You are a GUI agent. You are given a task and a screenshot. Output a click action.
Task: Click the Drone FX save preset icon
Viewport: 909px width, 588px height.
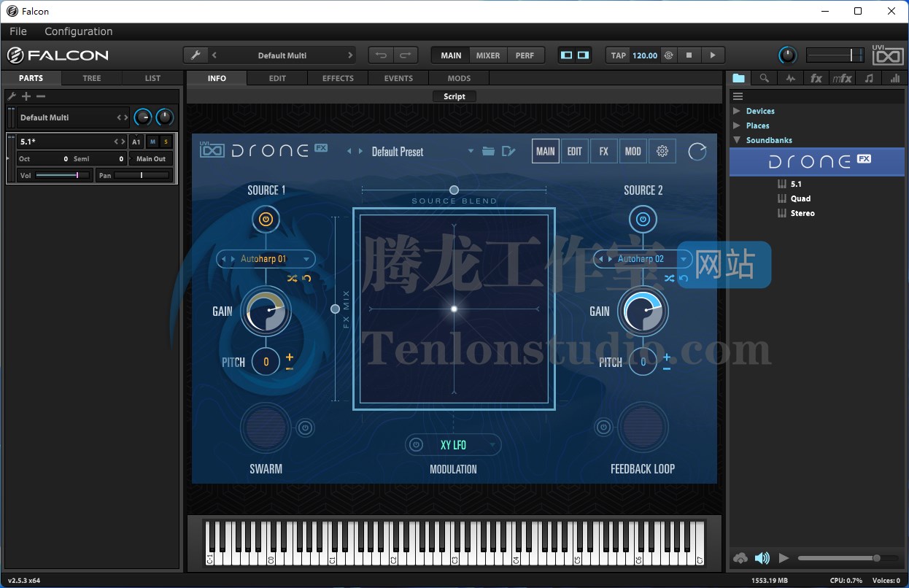pyautogui.click(x=509, y=151)
